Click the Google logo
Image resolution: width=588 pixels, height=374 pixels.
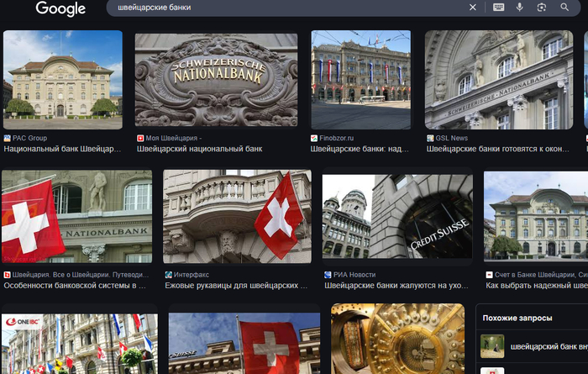click(60, 8)
